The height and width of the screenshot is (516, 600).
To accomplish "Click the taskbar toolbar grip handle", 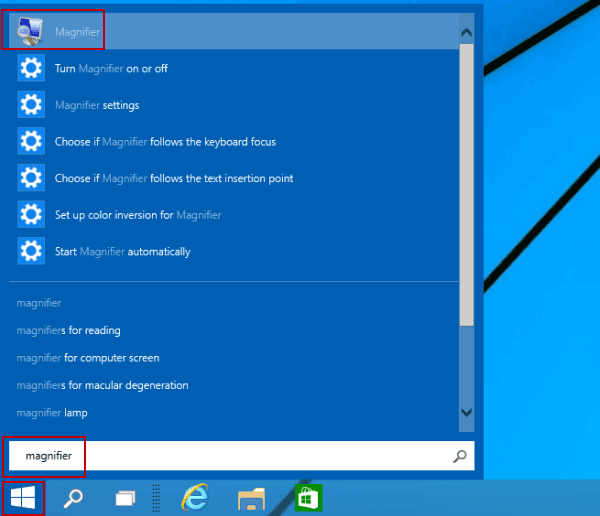I will 156,498.
